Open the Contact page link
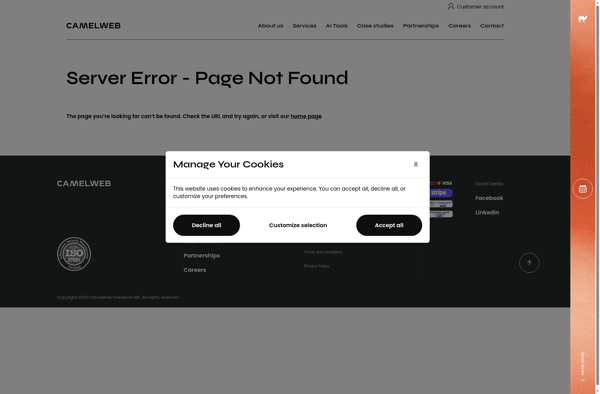This screenshot has height=394, width=600. pos(492,26)
